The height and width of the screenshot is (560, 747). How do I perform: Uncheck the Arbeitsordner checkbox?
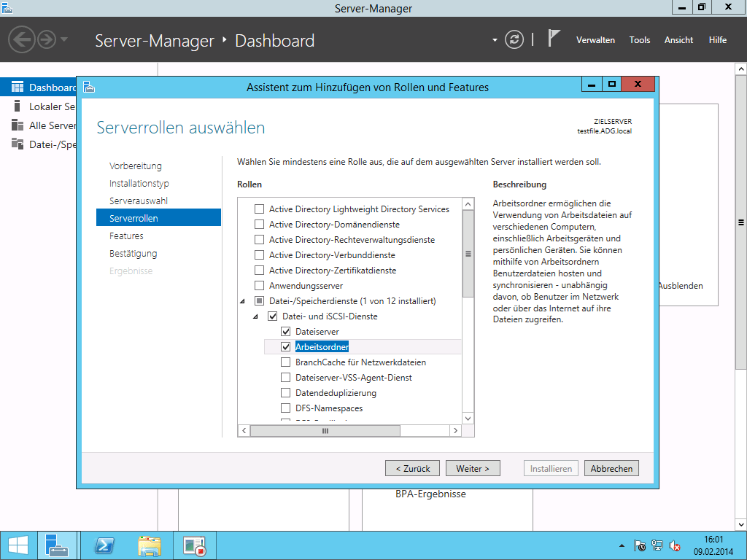[x=285, y=346]
